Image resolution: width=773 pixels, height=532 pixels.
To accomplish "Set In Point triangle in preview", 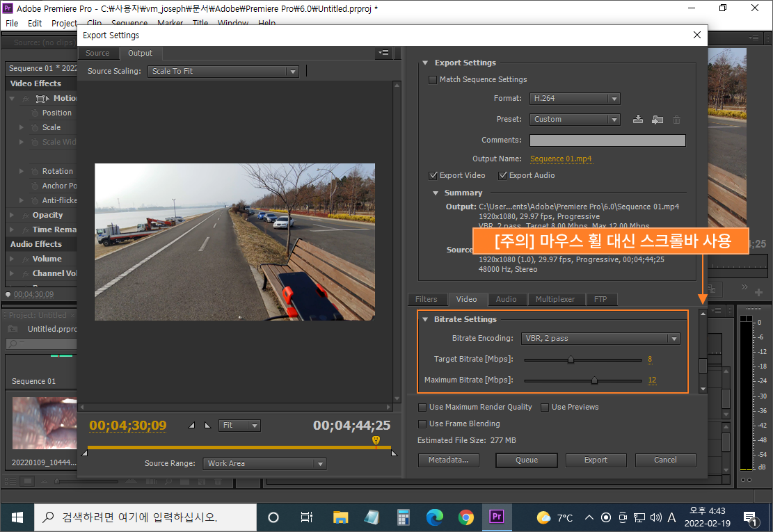I will (x=192, y=425).
